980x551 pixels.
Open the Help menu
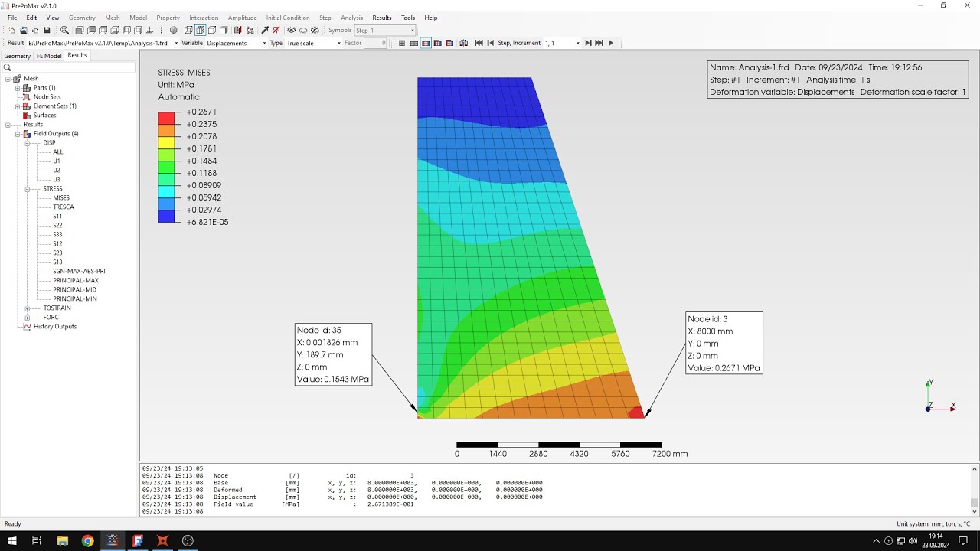point(431,18)
